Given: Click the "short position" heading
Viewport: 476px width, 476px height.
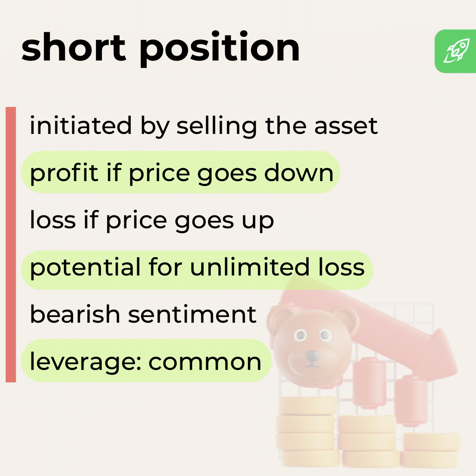Looking at the screenshot, I should coord(161,48).
